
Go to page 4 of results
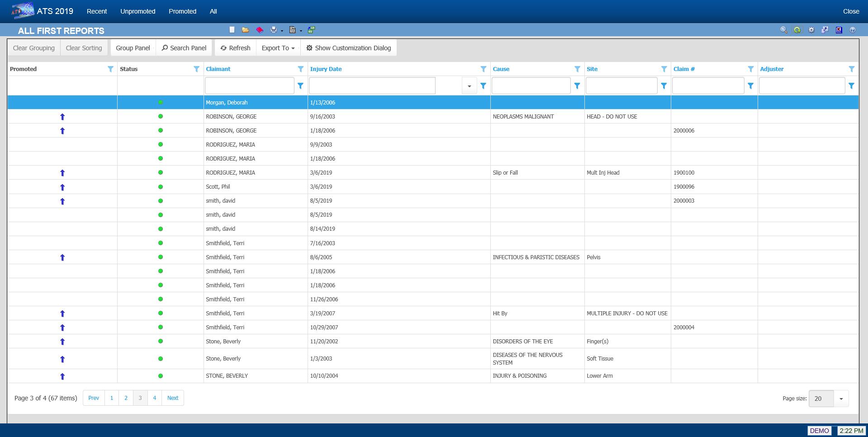pyautogui.click(x=154, y=398)
